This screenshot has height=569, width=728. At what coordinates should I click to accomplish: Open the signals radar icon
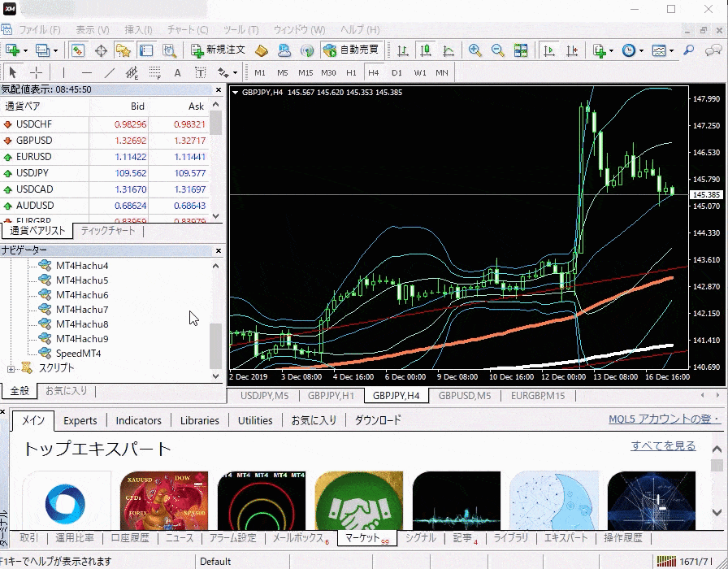point(307,50)
